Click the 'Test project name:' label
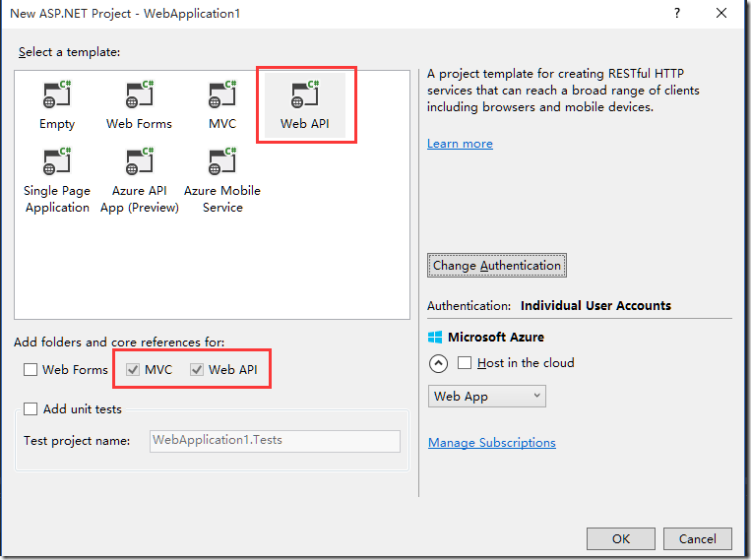The height and width of the screenshot is (560, 751). (x=77, y=441)
